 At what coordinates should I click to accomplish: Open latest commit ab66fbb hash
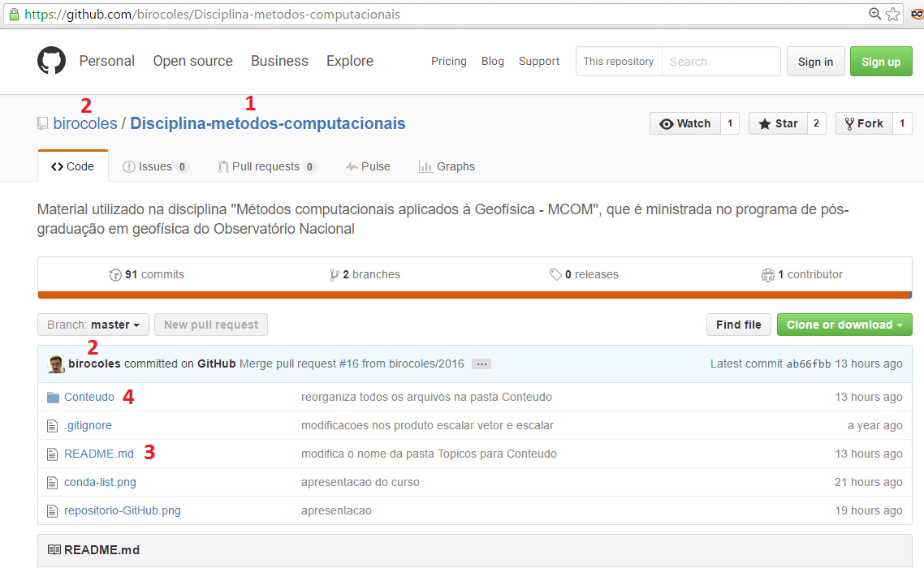(x=809, y=364)
